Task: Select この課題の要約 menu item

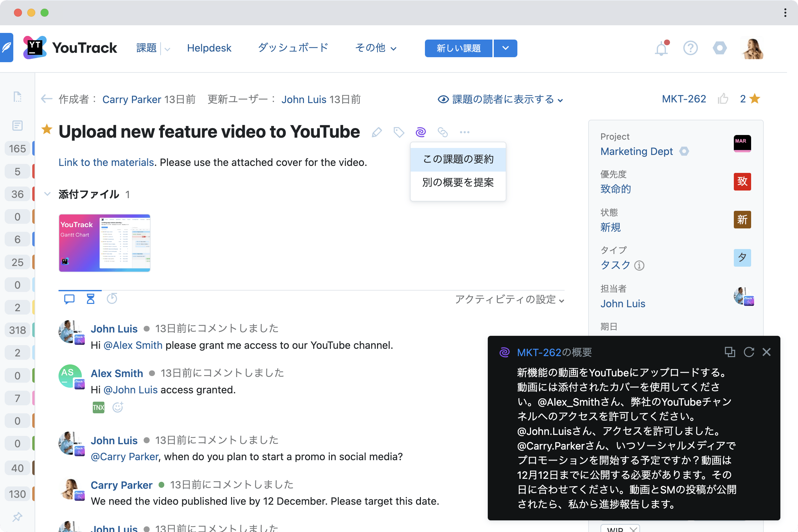Action: (x=458, y=159)
